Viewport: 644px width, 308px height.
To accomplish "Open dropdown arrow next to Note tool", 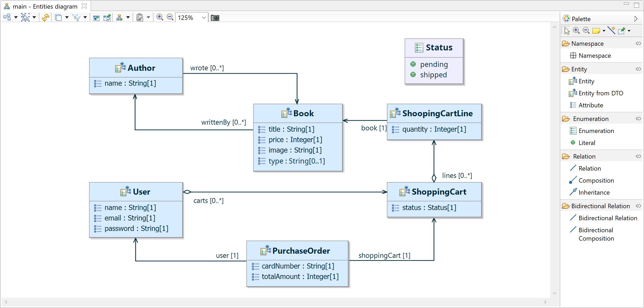I will (604, 31).
